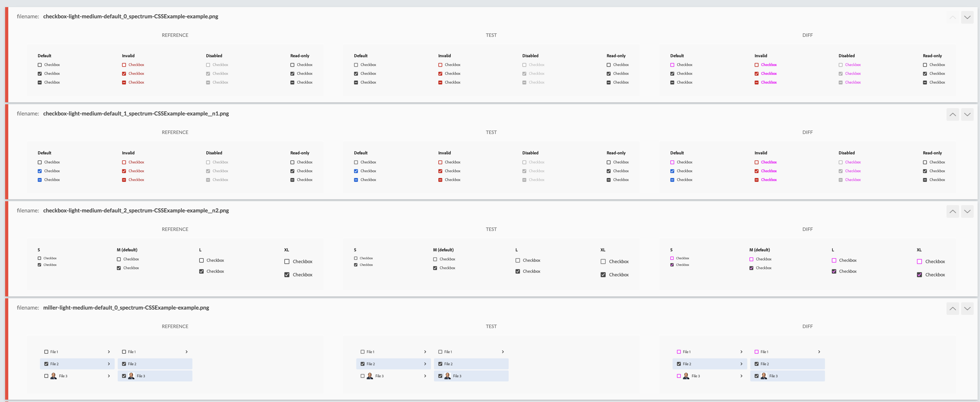The width and height of the screenshot is (980, 402).
Task: Expand File 3 arrow in miller DIFF image
Action: (x=741, y=376)
